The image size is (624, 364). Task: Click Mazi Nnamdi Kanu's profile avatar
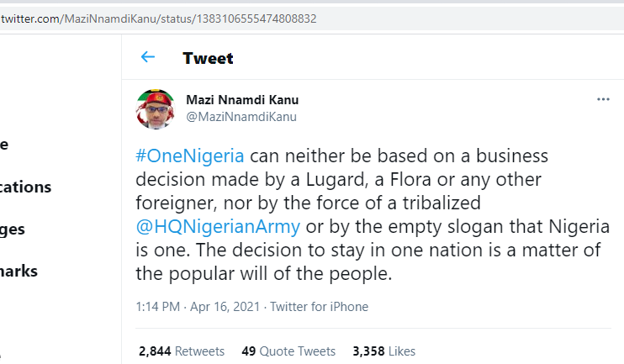point(155,108)
